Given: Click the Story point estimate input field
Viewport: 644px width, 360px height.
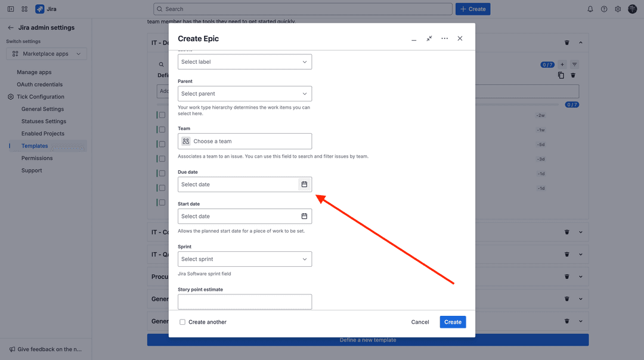Looking at the screenshot, I should [x=244, y=301].
